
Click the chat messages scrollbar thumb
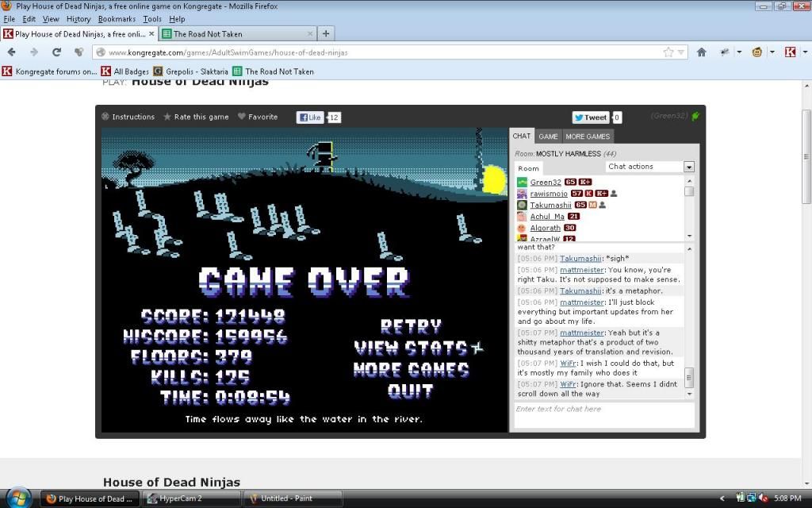click(689, 377)
